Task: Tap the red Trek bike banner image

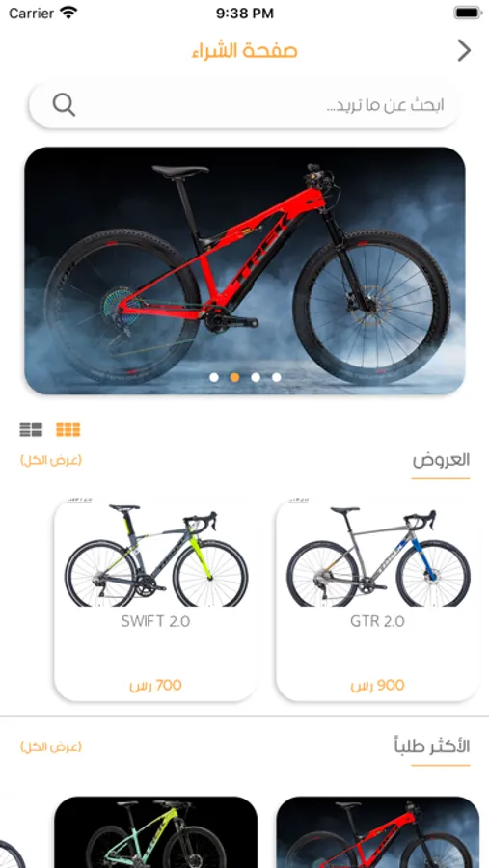Action: pos(244,271)
